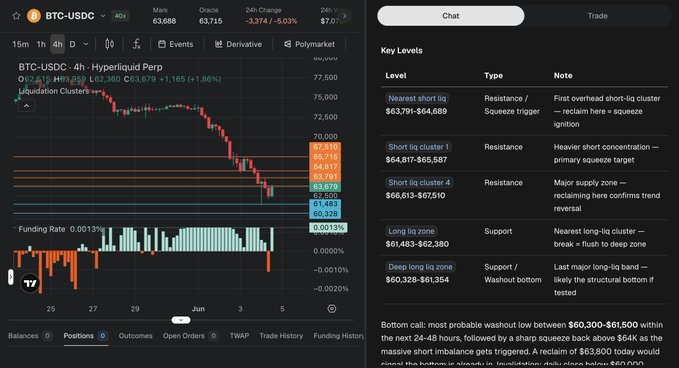
Task: Click the 61,483 blue price label
Action: [325, 204]
